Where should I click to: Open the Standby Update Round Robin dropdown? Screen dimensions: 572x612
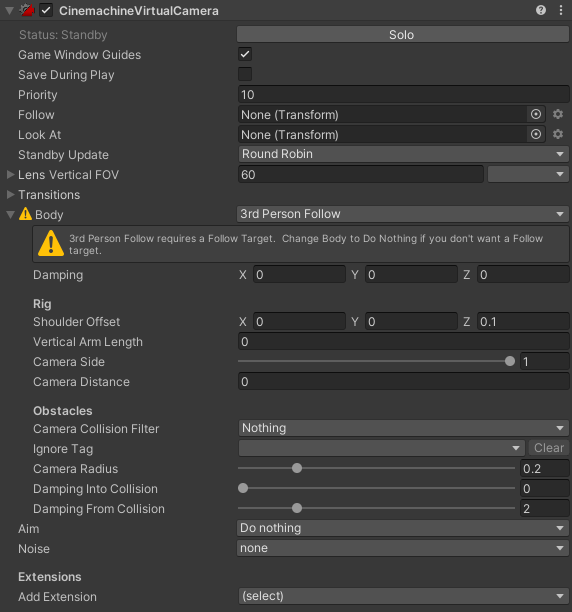click(404, 154)
